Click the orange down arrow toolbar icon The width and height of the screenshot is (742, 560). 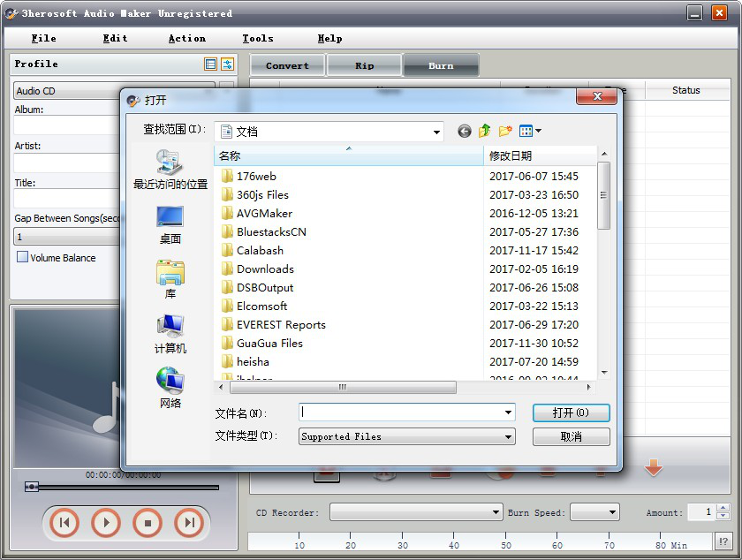pyautogui.click(x=654, y=467)
